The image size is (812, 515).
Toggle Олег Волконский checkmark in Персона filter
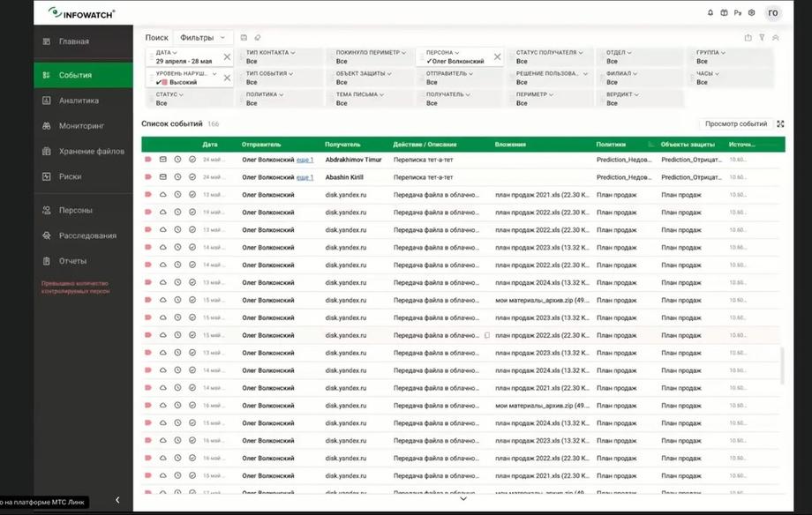click(x=429, y=61)
